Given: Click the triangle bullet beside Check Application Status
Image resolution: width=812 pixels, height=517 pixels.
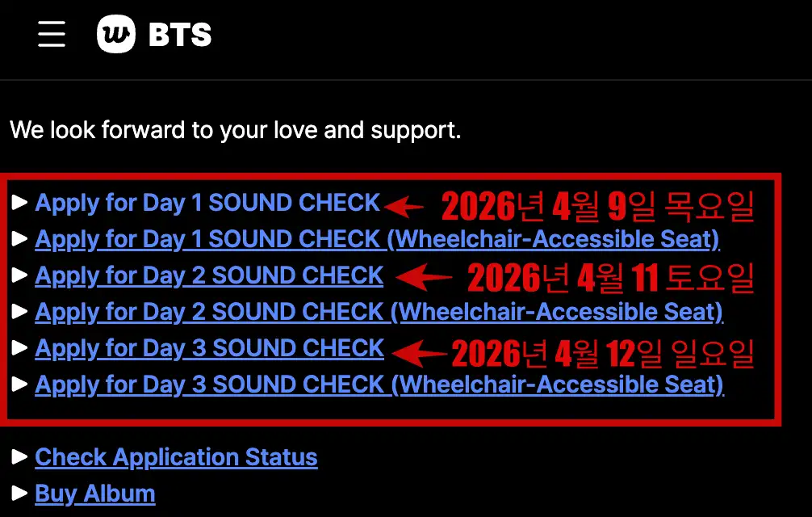Looking at the screenshot, I should point(20,457).
